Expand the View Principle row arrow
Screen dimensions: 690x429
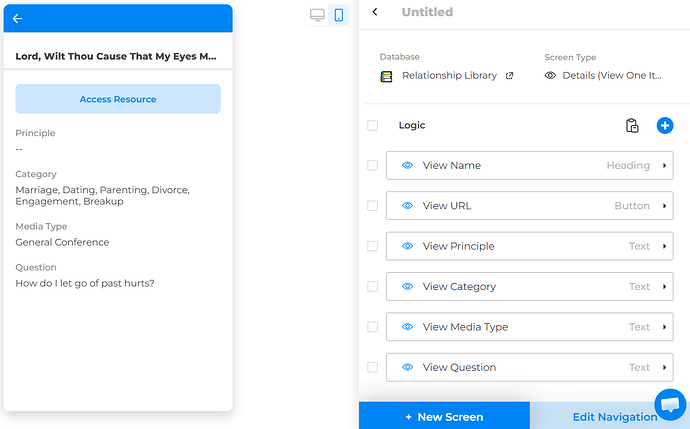pyautogui.click(x=664, y=246)
